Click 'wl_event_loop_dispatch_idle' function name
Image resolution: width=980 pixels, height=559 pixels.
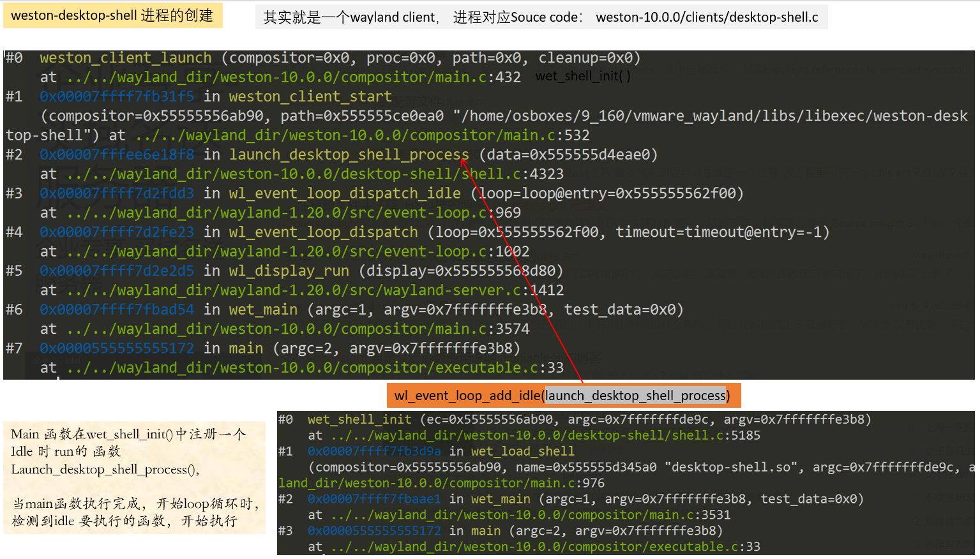click(345, 193)
